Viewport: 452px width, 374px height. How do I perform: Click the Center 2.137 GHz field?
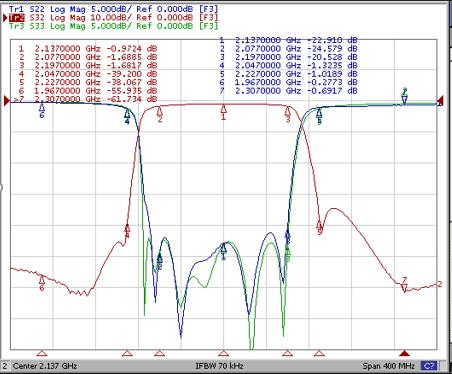pyautogui.click(x=45, y=366)
